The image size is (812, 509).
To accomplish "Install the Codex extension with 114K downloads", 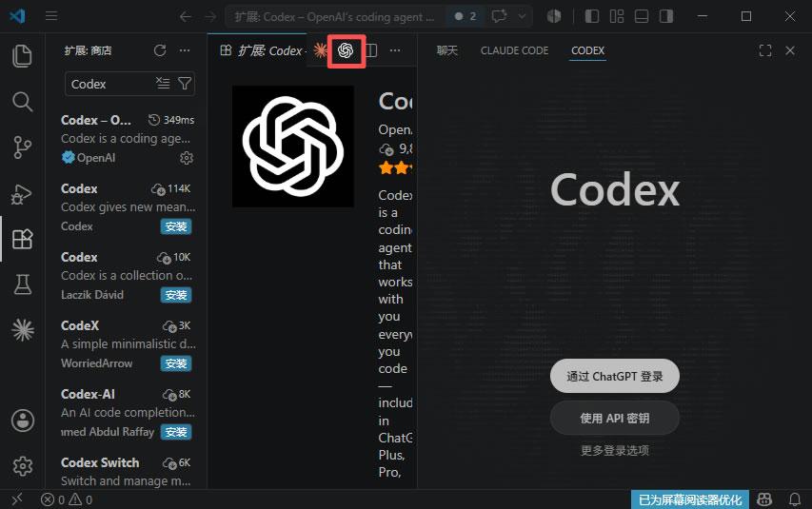I will click(176, 226).
